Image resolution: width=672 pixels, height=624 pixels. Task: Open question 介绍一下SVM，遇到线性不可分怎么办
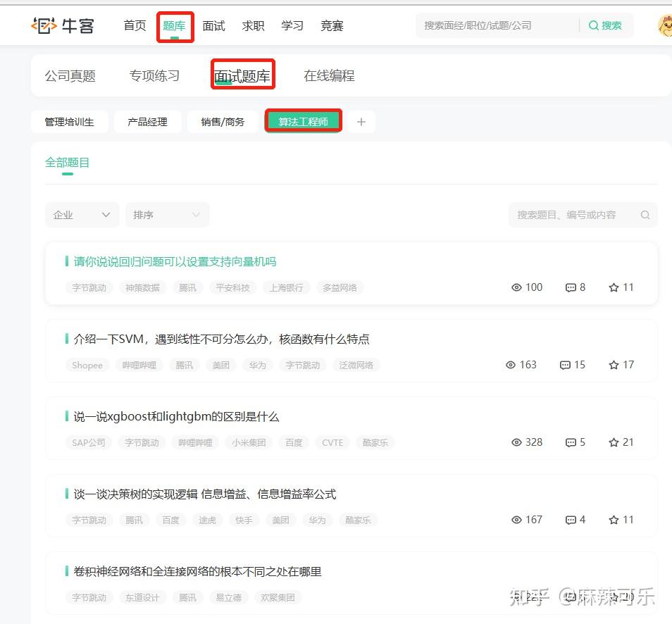click(x=222, y=339)
